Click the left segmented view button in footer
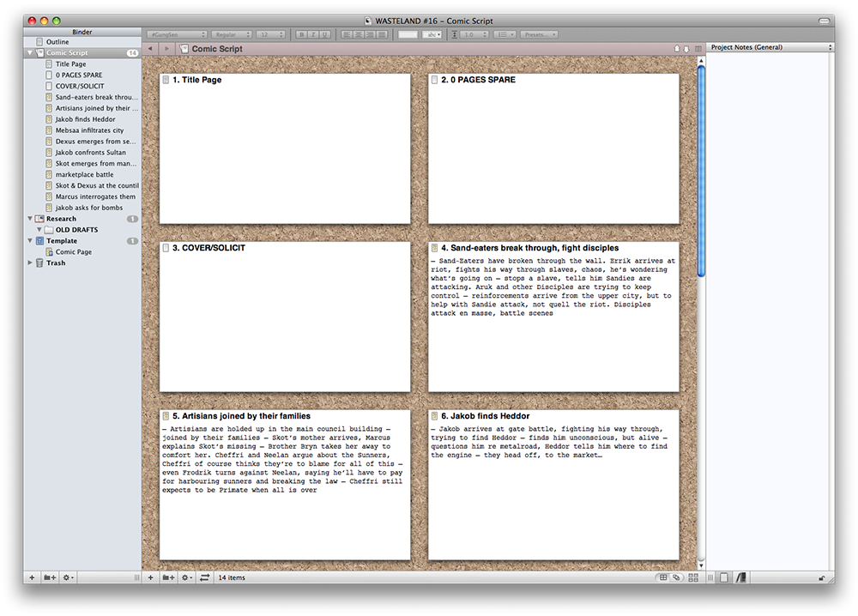The height and width of the screenshot is (616, 858). pyautogui.click(x=663, y=578)
